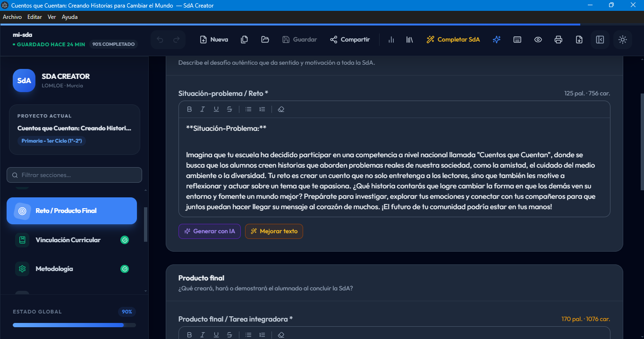Click the SdA logo in sidebar

point(24,80)
